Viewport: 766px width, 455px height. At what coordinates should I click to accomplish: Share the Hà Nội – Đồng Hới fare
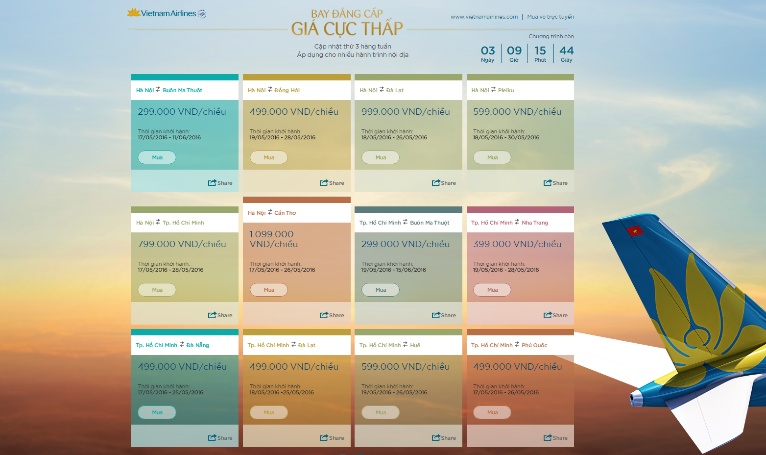click(x=332, y=183)
